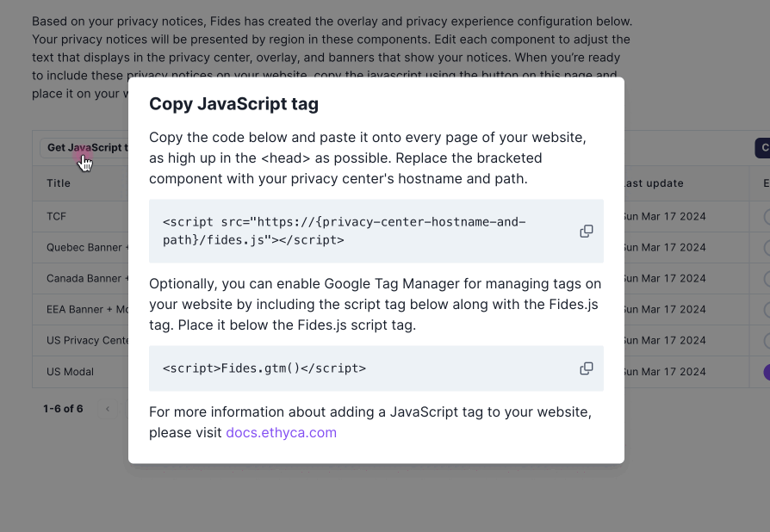Viewport: 770px width, 532px height.
Task: Open the docs.ethyca.com link
Action: [x=281, y=432]
